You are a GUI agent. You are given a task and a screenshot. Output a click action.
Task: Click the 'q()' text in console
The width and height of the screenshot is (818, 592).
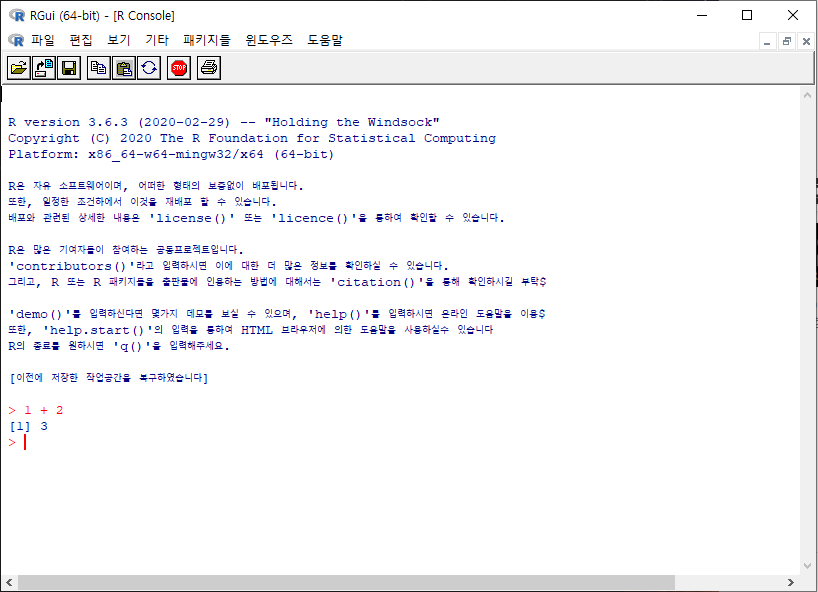click(131, 346)
